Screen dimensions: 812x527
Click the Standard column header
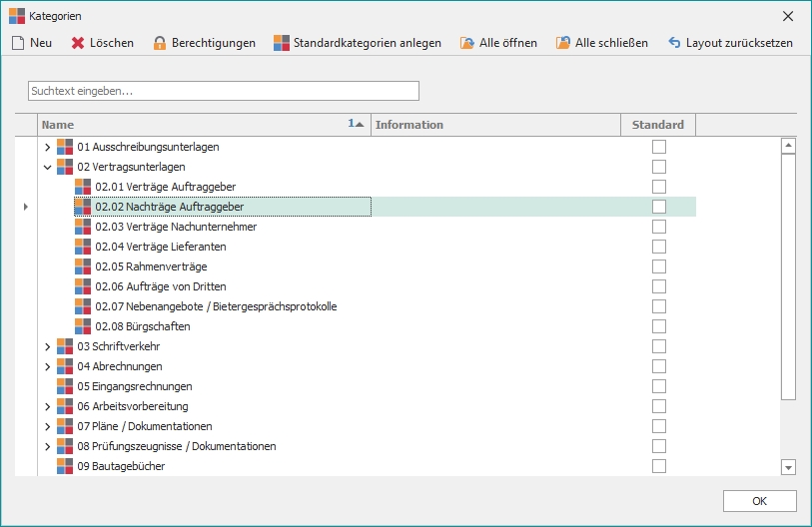click(x=658, y=125)
